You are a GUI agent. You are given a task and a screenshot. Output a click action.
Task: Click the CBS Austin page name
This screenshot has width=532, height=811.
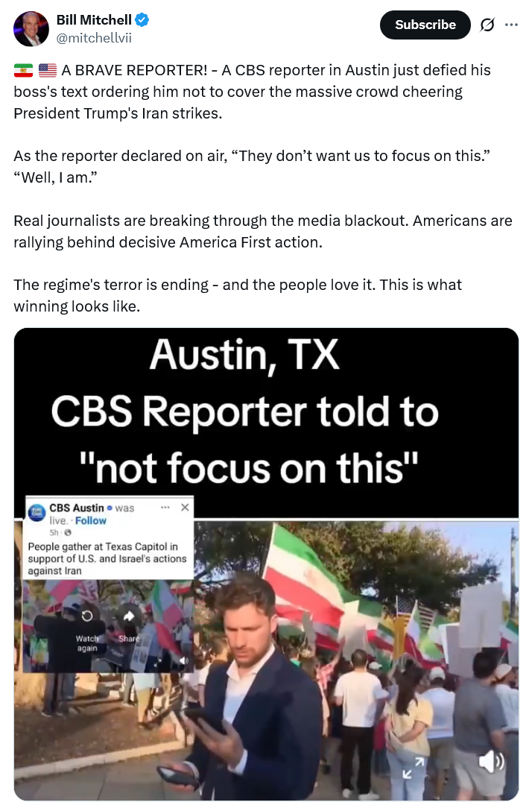(77, 508)
